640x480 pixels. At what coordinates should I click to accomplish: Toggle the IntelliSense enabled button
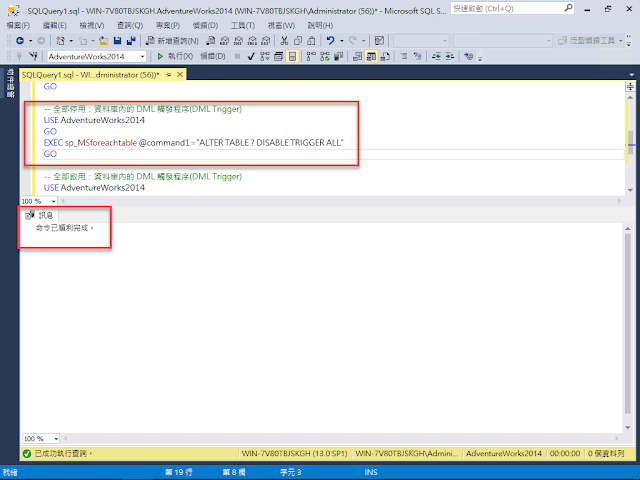[x=293, y=56]
